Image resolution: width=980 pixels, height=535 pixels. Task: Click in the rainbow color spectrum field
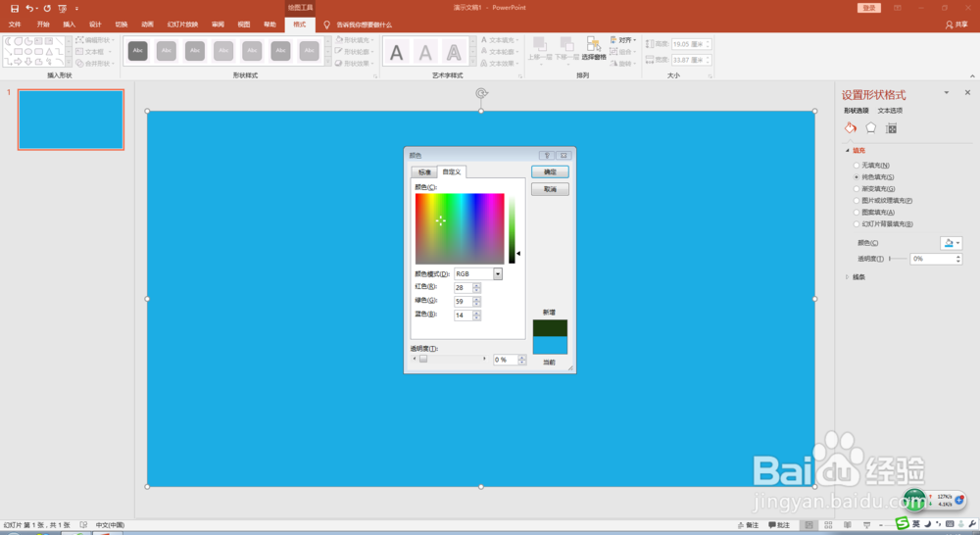tap(460, 228)
